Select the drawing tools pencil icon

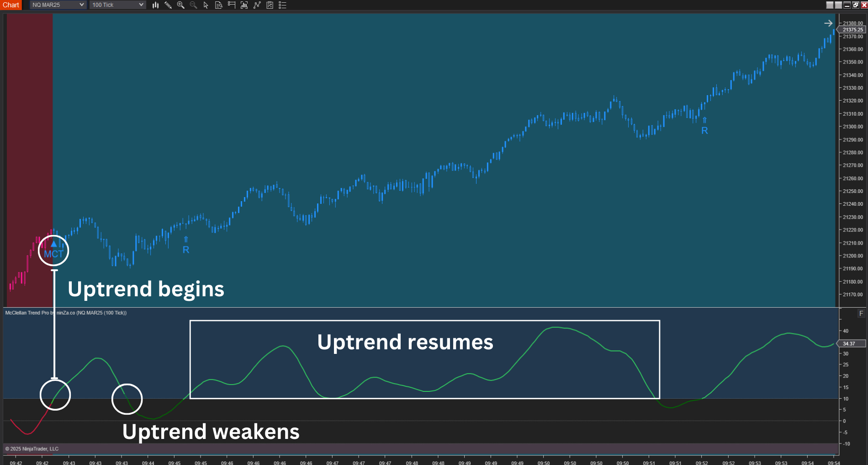tap(168, 5)
